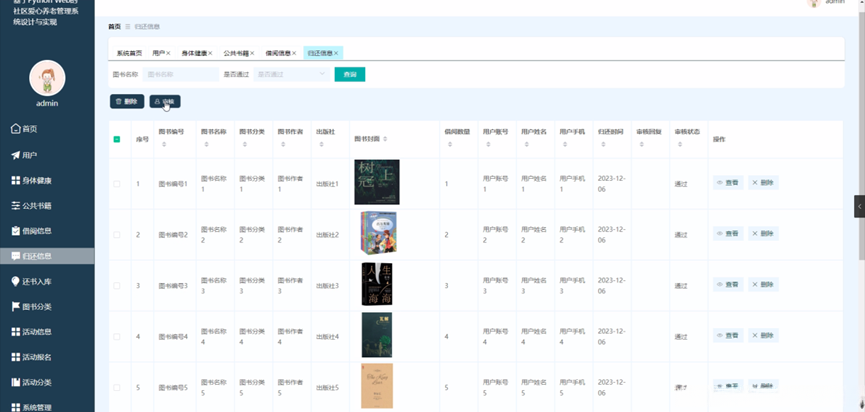Viewport: 865px width, 412px height.
Task: Open book cover thumbnail in row 3
Action: 377,284
